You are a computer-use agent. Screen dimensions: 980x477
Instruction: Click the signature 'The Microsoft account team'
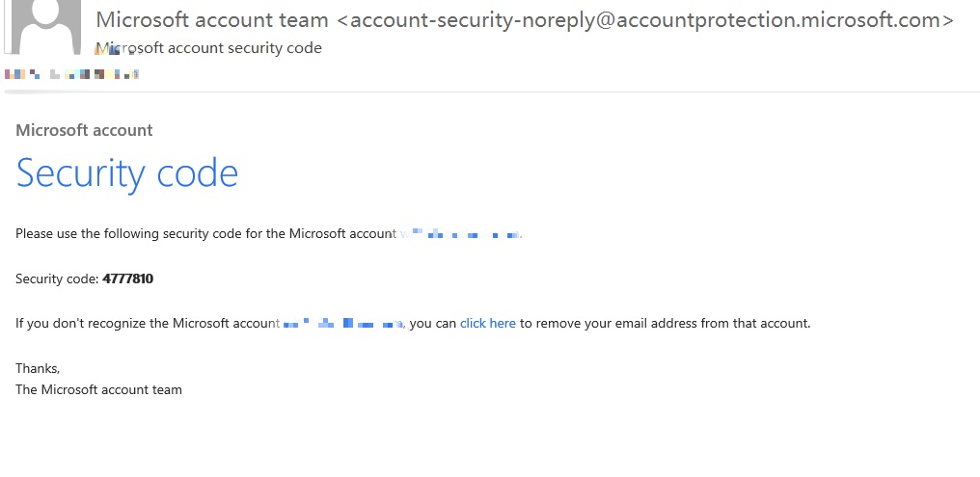[x=98, y=389]
